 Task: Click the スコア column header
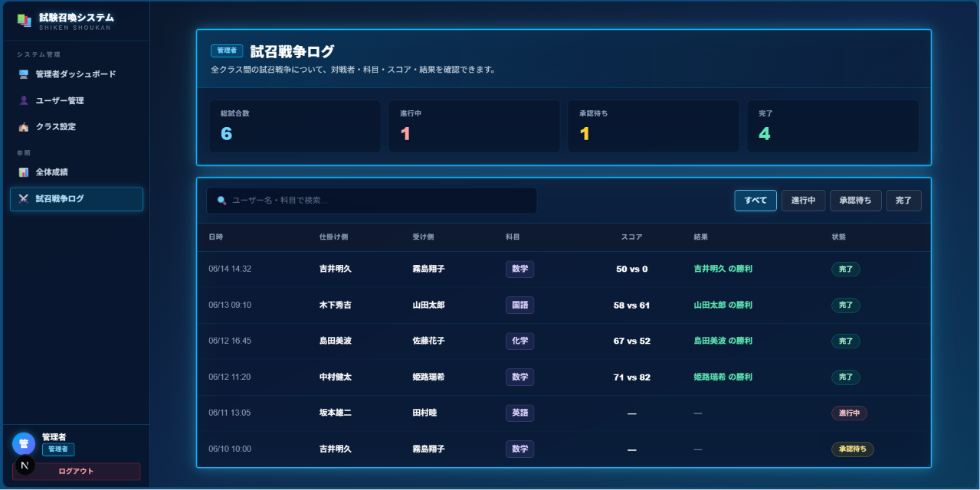pos(631,237)
